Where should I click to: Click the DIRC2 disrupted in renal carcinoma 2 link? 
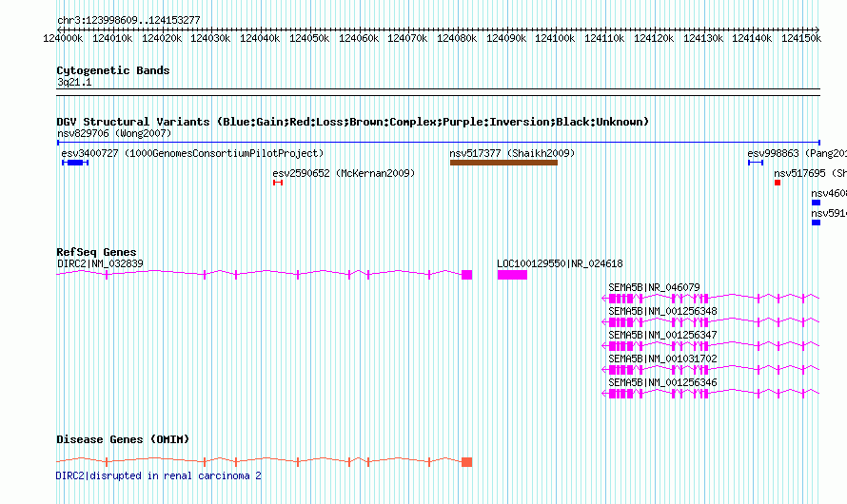(x=159, y=475)
